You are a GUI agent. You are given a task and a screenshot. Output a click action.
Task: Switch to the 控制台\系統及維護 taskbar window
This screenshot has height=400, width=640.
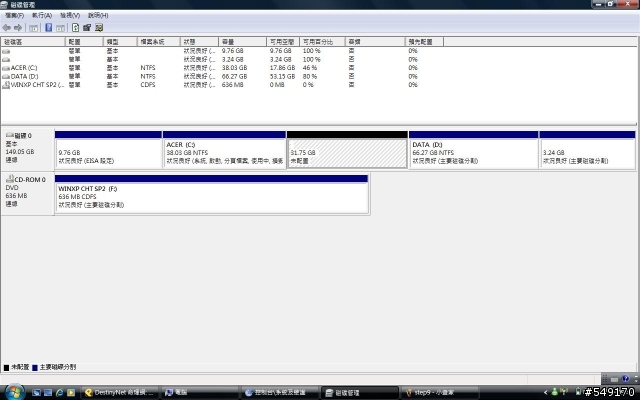click(x=279, y=393)
